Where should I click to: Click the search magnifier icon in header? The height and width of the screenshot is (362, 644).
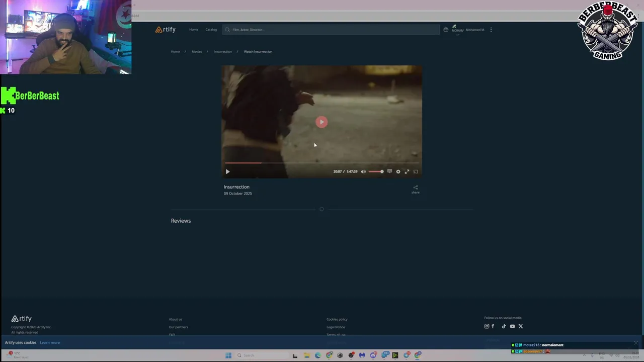[227, 30]
